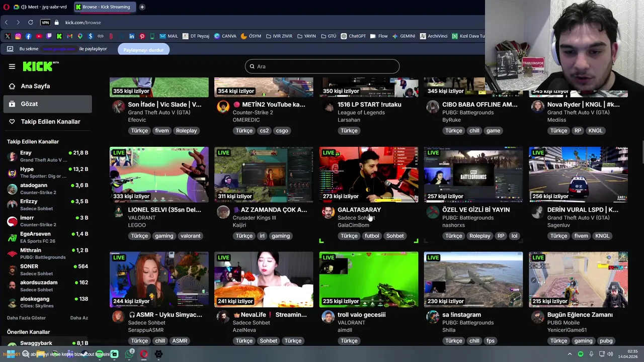Open the ÖSYM bookmark
Image resolution: width=644 pixels, height=362 pixels.
(251, 36)
